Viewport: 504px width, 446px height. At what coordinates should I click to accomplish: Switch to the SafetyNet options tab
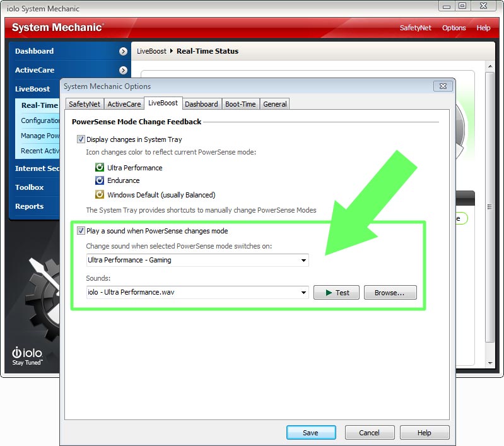coord(85,104)
